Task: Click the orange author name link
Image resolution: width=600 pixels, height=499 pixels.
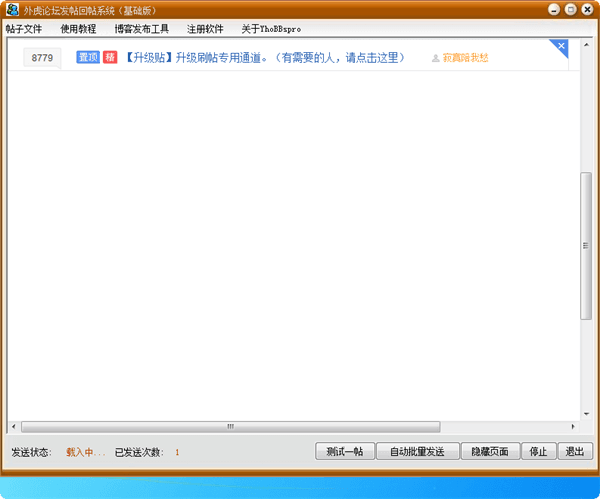Action: [x=465, y=59]
